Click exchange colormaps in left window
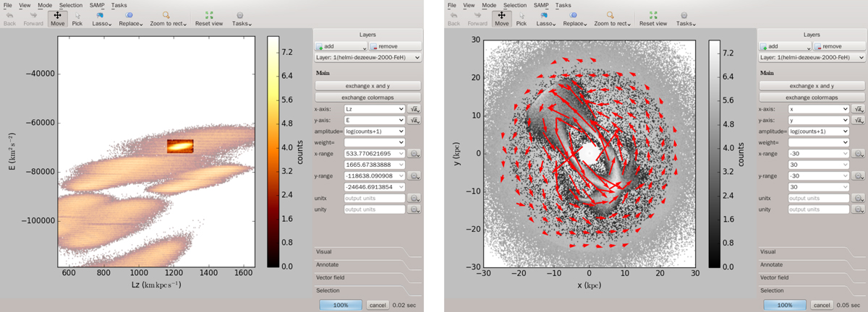 367,97
